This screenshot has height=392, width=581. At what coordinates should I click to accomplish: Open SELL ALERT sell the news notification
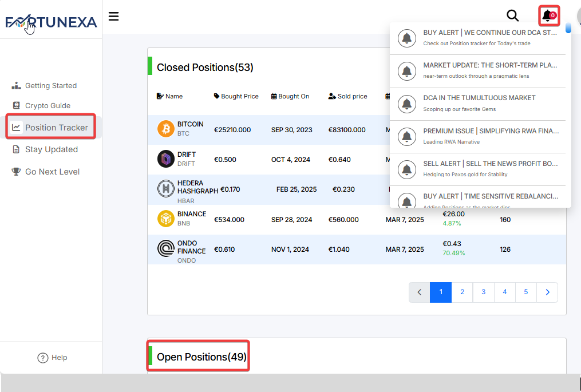coord(478,169)
